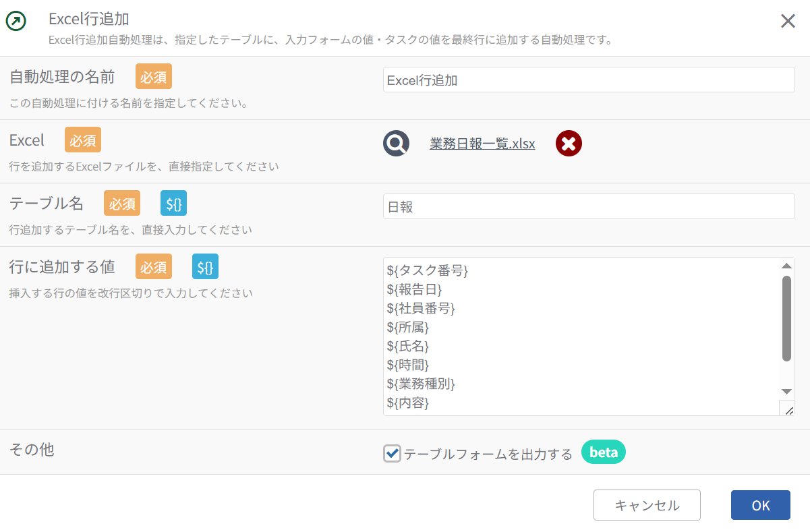Click textarea scrollbar up arrow

(786, 265)
